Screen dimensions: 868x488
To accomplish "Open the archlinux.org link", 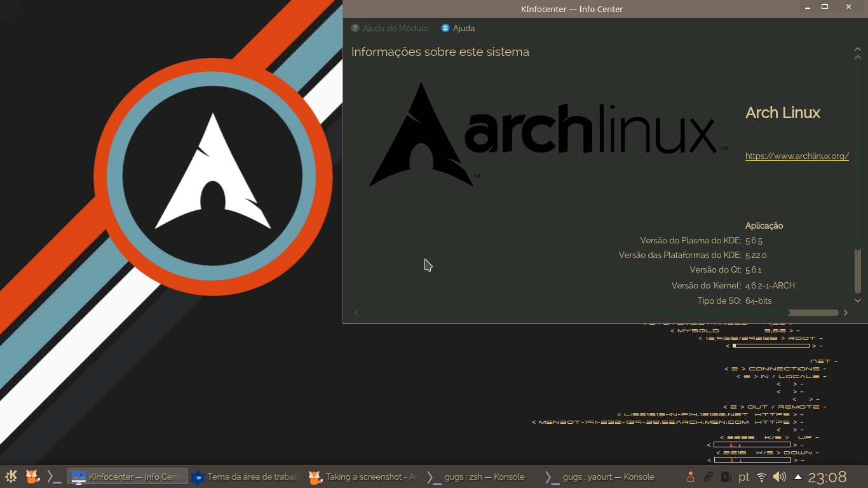I will 797,156.
